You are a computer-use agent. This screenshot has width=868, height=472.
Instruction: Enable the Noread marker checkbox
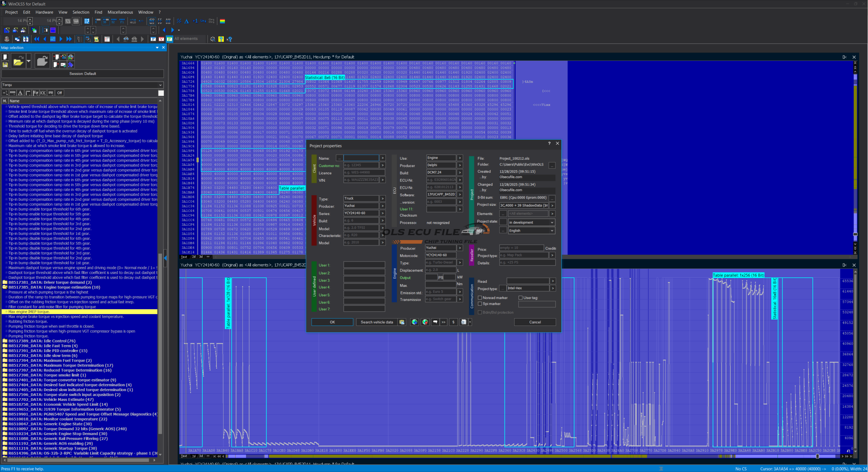point(480,298)
